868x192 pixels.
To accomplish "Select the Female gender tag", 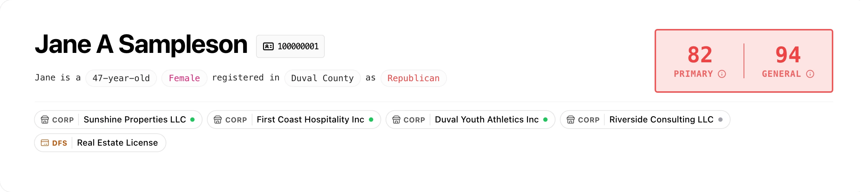I will (184, 78).
